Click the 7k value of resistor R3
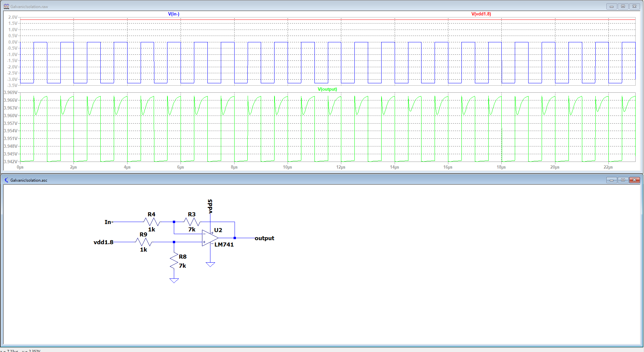This screenshot has height=352, width=644. tap(192, 229)
